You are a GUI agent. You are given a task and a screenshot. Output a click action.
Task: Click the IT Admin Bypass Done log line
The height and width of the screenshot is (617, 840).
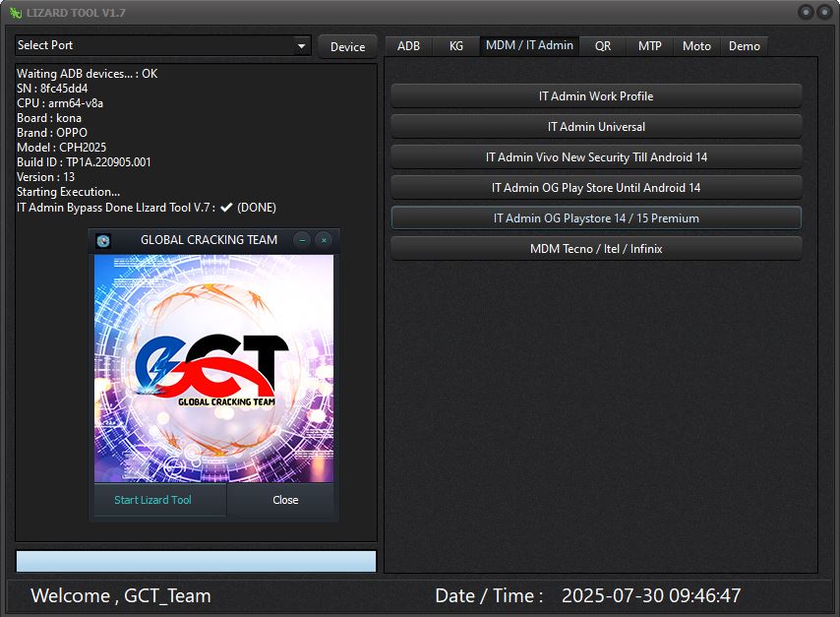coord(147,208)
